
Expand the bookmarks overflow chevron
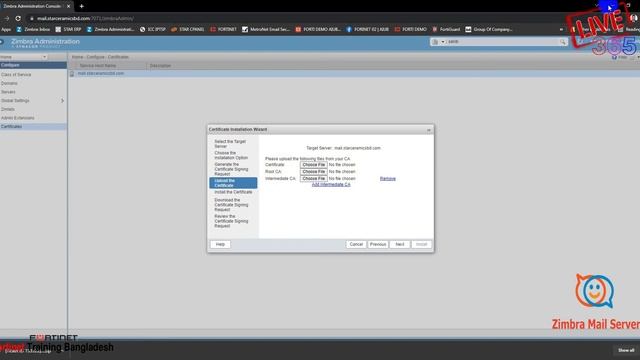coord(561,29)
